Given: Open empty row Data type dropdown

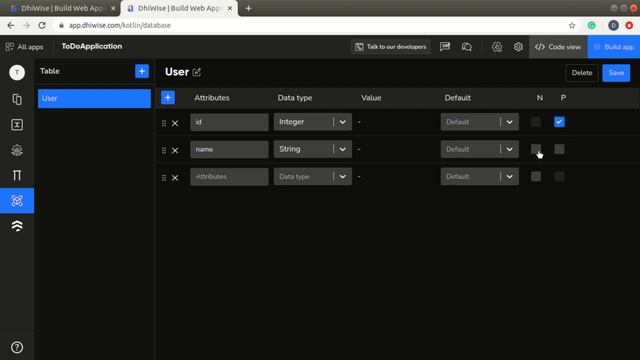Looking at the screenshot, I should click(313, 176).
